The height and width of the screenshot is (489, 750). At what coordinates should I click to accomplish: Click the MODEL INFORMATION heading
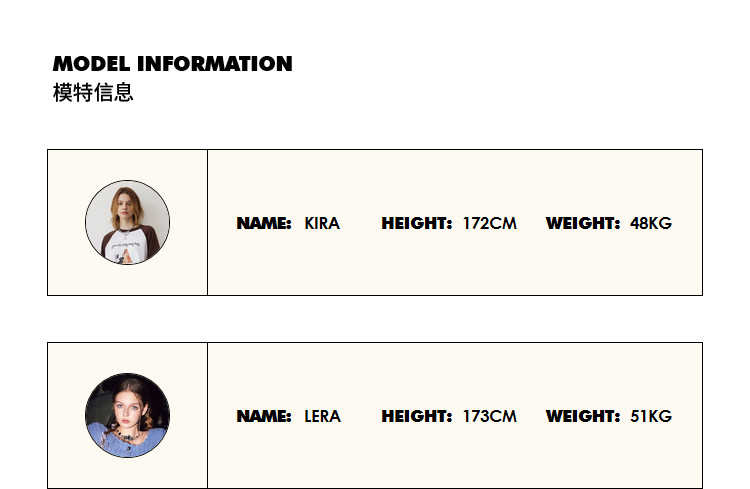click(172, 64)
